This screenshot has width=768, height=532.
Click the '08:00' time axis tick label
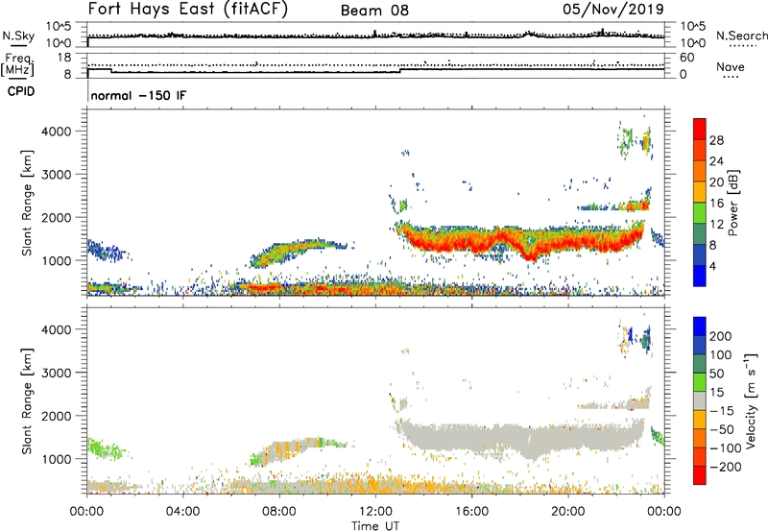pyautogui.click(x=279, y=512)
